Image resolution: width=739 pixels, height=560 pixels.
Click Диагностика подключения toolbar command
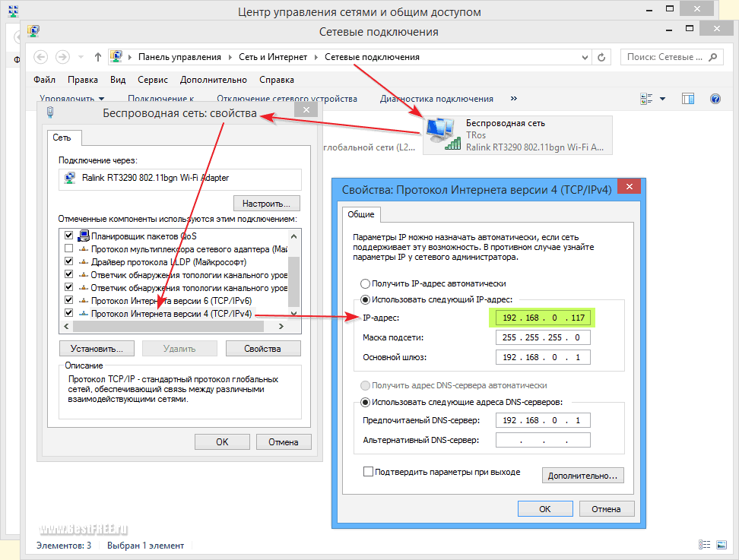pos(436,99)
